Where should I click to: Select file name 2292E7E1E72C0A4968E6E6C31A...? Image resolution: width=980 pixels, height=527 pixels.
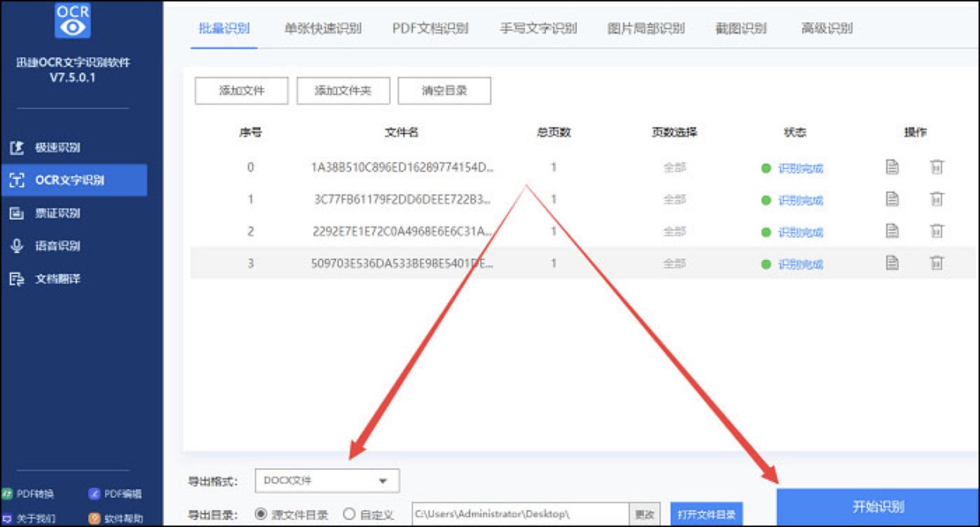point(402,231)
